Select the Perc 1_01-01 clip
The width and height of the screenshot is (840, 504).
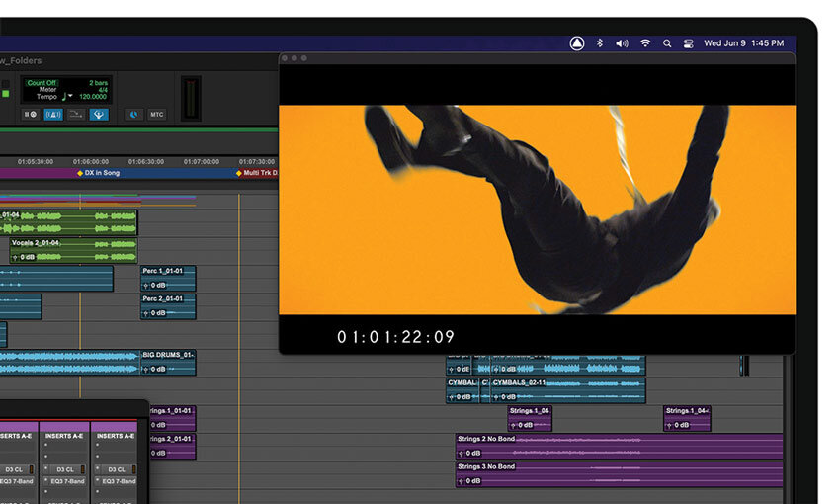click(x=168, y=278)
